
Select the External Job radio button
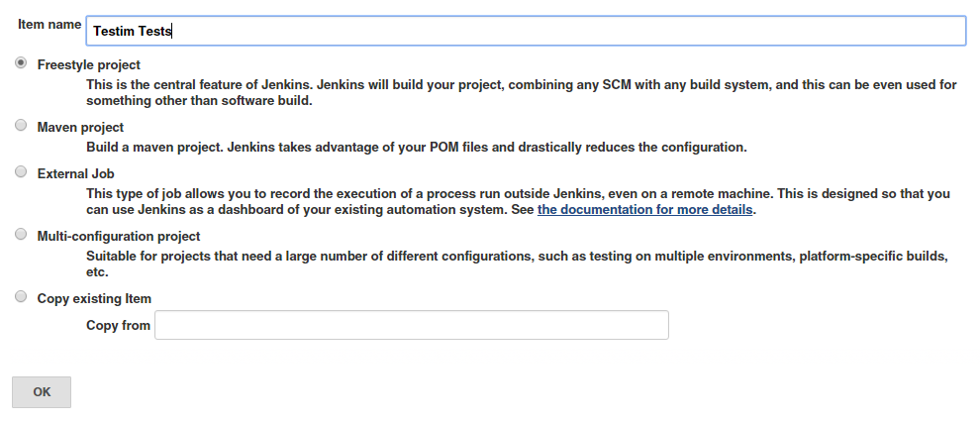coord(21,172)
